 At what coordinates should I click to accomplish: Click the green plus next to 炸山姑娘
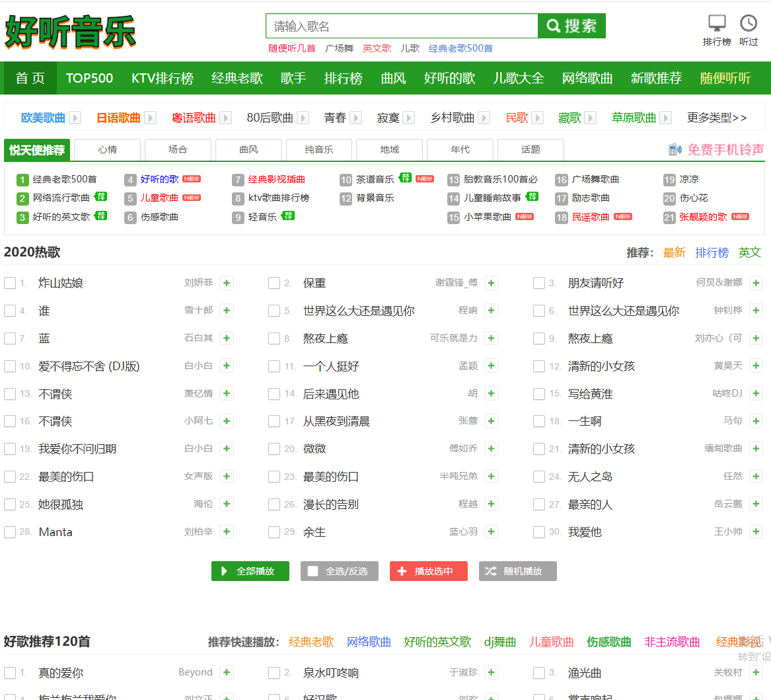(x=227, y=283)
